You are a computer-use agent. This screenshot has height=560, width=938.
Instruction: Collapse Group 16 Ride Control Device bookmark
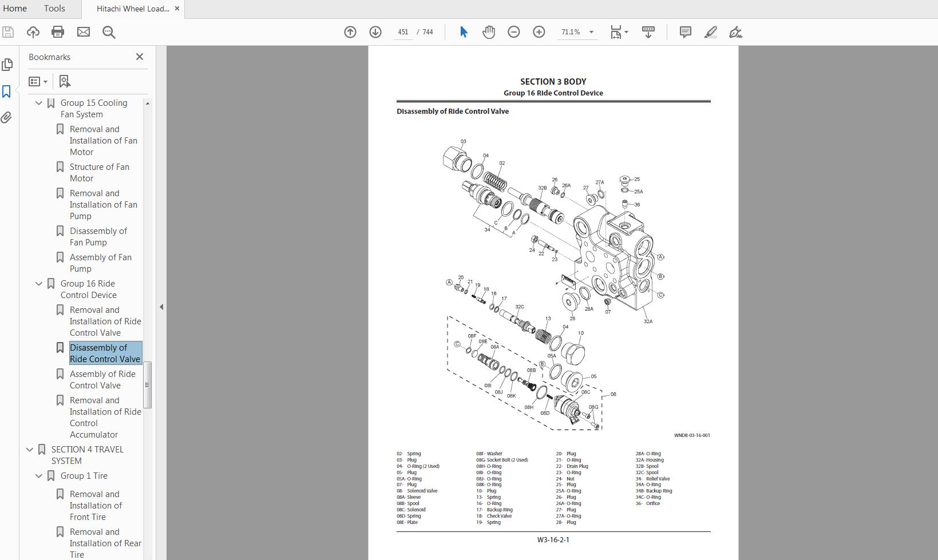click(x=38, y=283)
